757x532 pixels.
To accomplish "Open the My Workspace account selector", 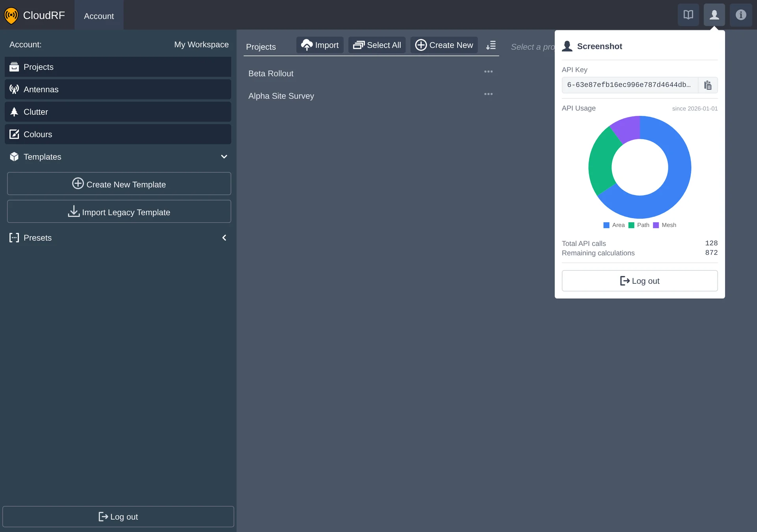I will pyautogui.click(x=201, y=45).
